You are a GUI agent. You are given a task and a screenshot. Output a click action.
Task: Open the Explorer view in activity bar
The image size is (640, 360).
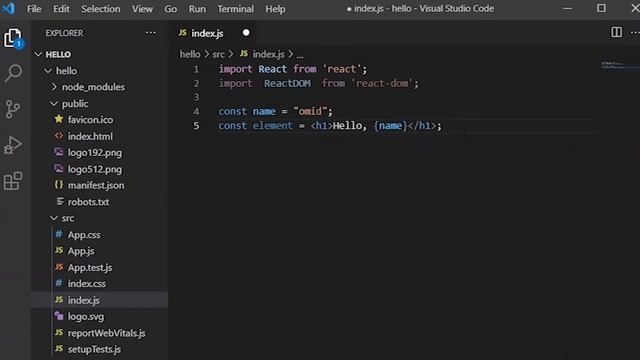[x=13, y=38]
